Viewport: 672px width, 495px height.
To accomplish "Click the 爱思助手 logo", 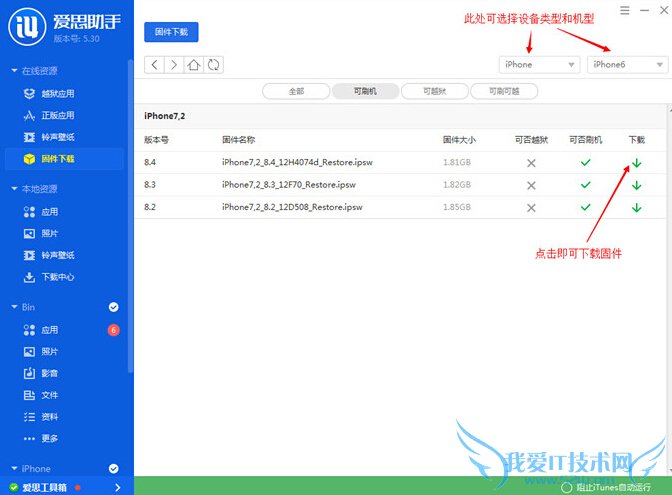I will coord(27,27).
